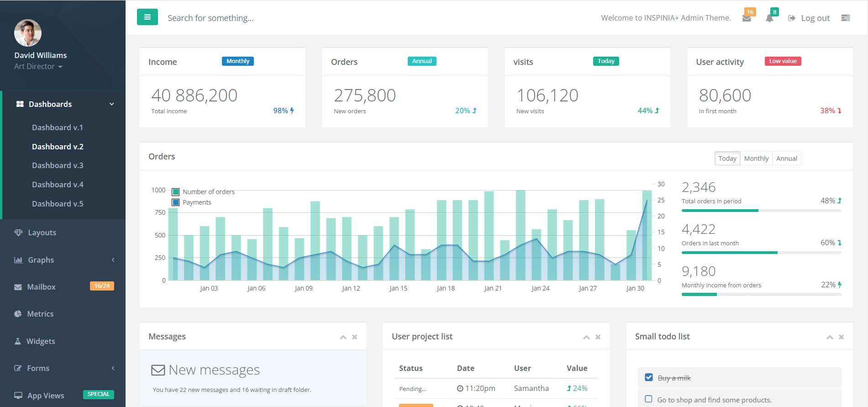Viewport: 868px width, 407px height.
Task: Open Dashboard v.5
Action: click(58, 204)
